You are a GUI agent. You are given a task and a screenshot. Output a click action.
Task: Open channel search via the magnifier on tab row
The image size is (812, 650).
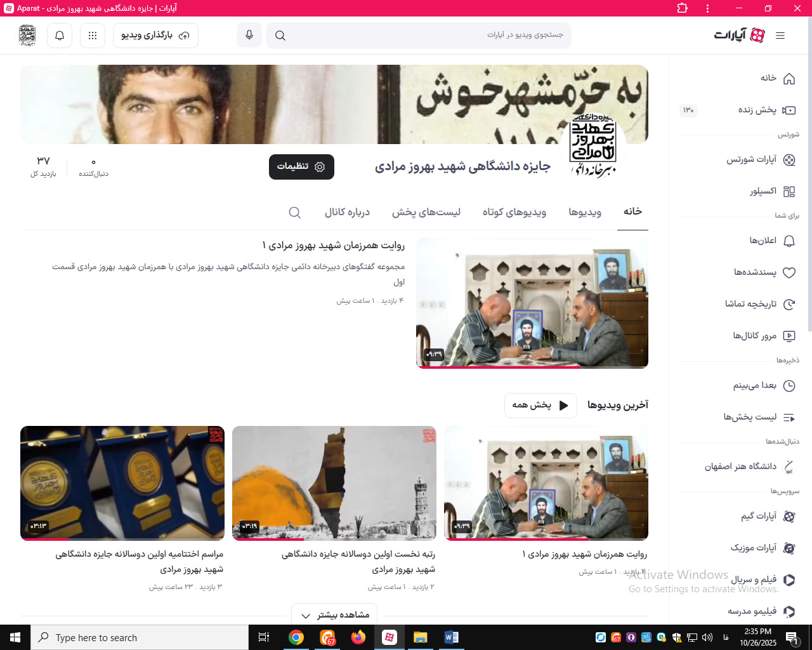[294, 212]
